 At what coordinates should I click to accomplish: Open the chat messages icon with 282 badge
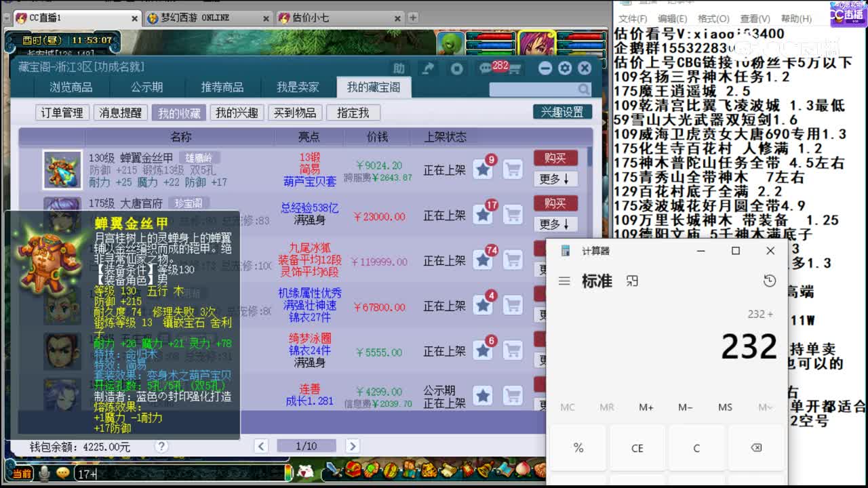[x=486, y=68]
